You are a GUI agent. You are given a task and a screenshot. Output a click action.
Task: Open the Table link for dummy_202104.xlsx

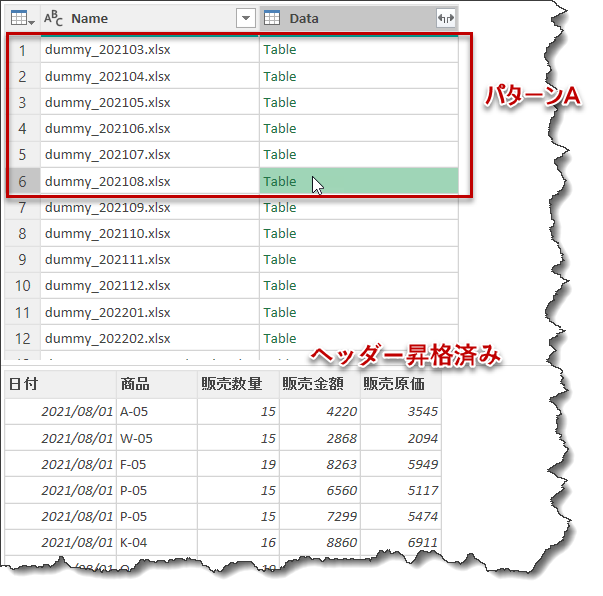(x=280, y=77)
